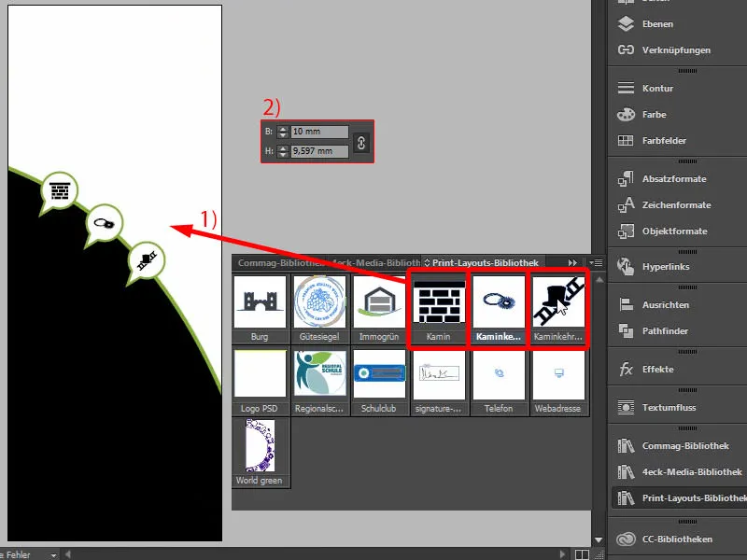Viewport: 747px width, 560px height.
Task: Open the Kontur stroke panel icon
Action: click(626, 88)
